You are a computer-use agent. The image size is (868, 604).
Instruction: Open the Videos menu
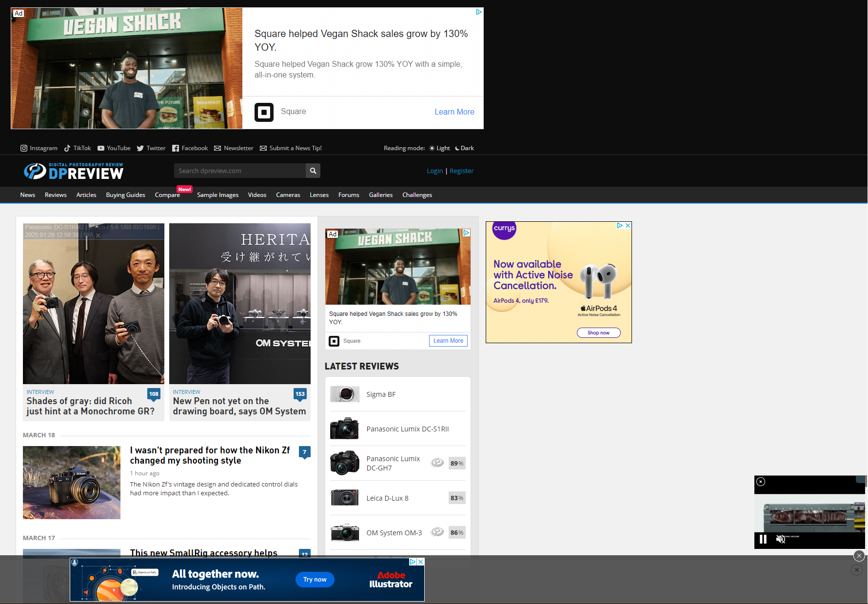coord(257,195)
